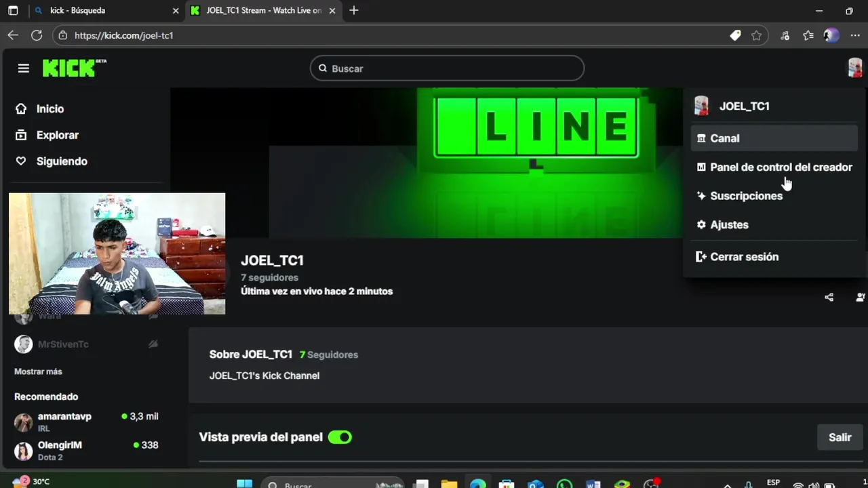
Task: Click the 'Sobre JOEL_TC1' heading
Action: [250, 354]
